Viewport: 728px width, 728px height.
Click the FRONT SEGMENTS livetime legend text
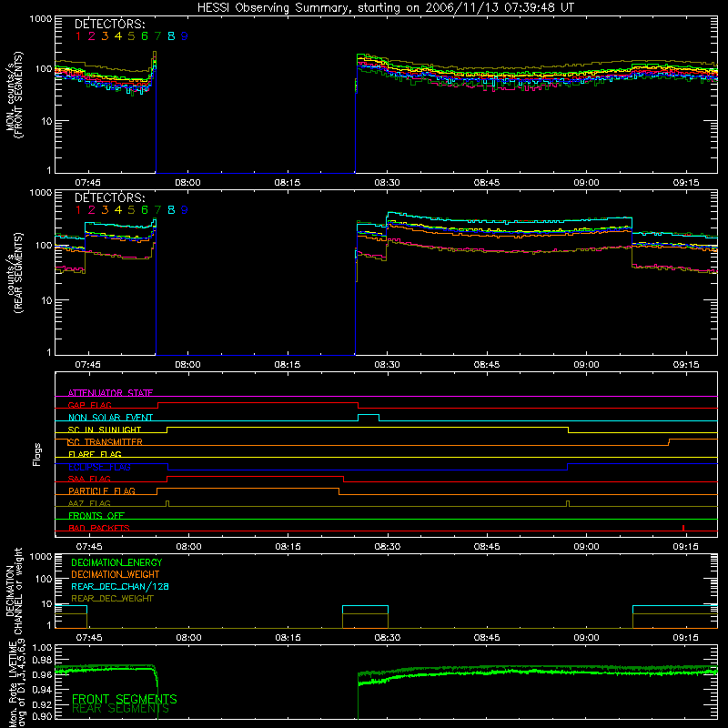pyautogui.click(x=125, y=699)
